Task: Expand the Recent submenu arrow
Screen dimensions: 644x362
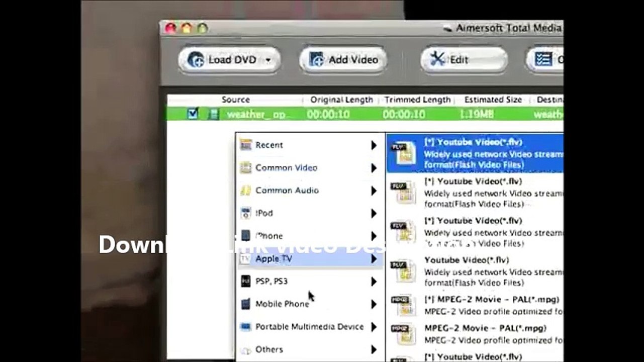Action: click(x=374, y=145)
